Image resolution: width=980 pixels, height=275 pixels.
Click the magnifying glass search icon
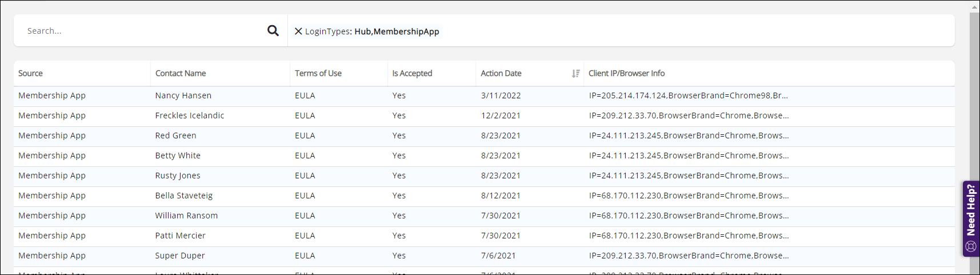(273, 31)
